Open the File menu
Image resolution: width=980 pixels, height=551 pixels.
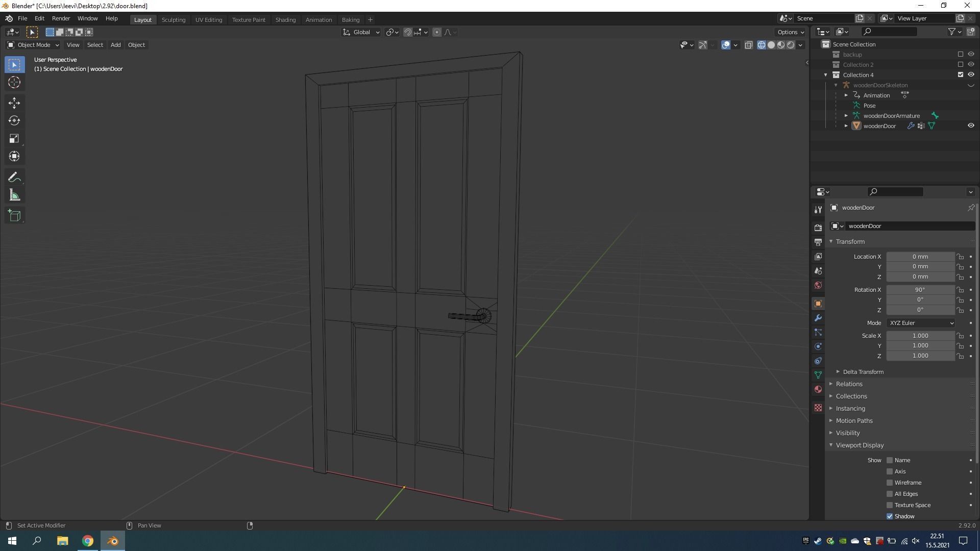coord(22,18)
